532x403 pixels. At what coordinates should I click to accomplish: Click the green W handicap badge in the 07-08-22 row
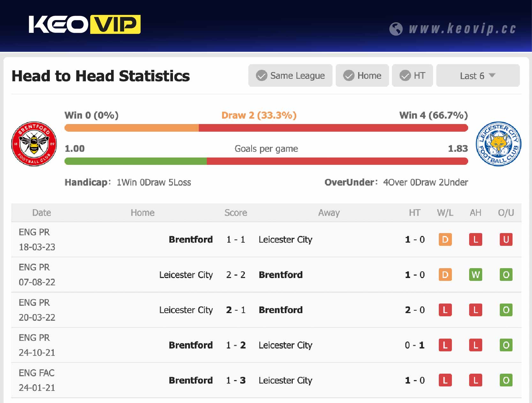pyautogui.click(x=475, y=275)
